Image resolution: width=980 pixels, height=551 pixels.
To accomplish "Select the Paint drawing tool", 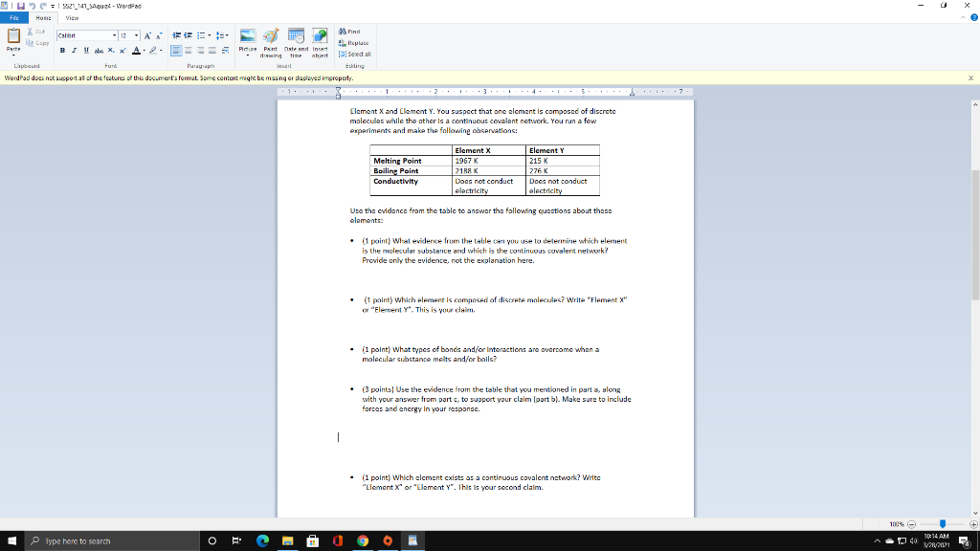I will point(271,40).
